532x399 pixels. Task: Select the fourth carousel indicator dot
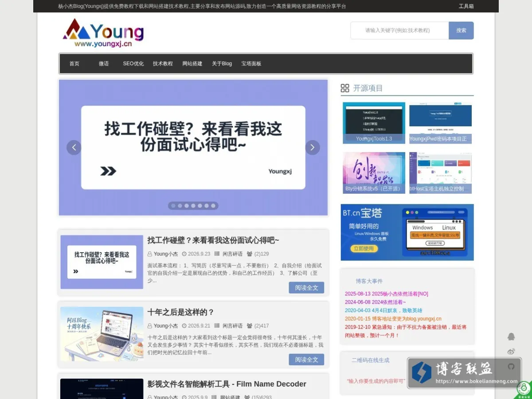[193, 206]
